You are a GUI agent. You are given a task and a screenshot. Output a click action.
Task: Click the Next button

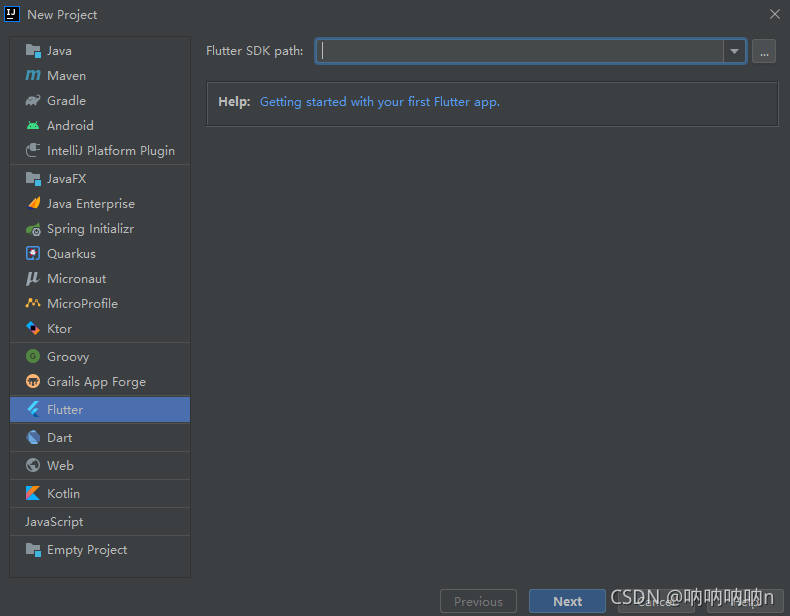point(567,601)
